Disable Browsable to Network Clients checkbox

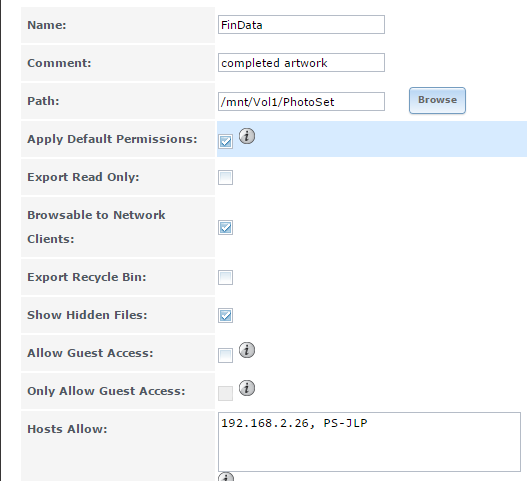click(x=225, y=228)
